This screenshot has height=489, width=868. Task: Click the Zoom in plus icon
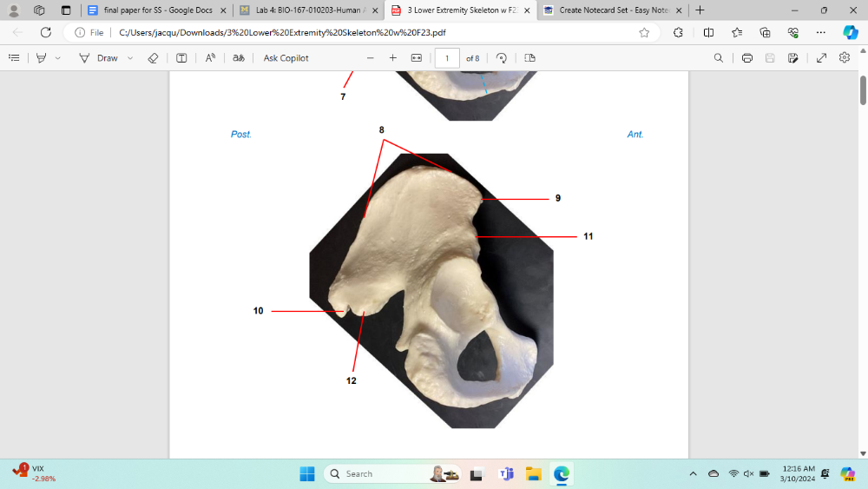click(x=393, y=58)
